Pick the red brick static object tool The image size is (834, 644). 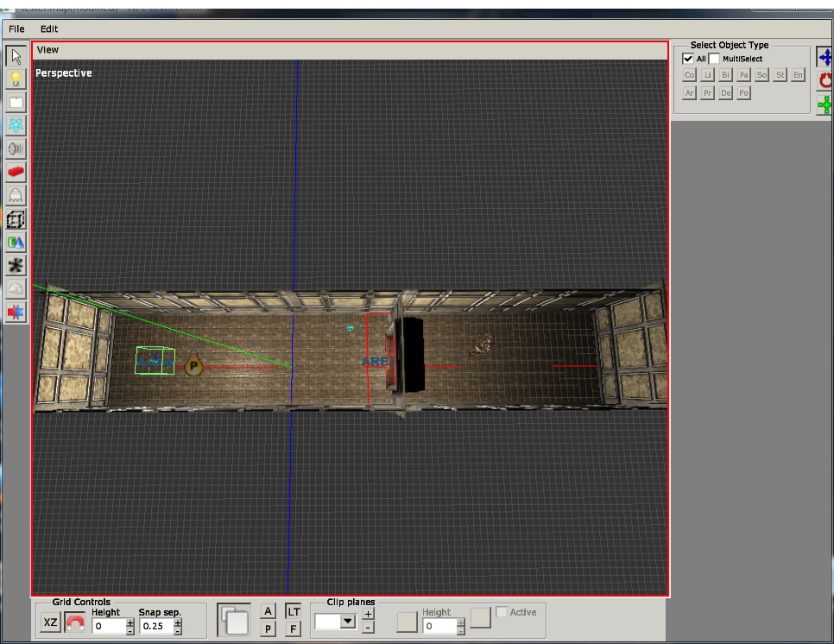[16, 173]
